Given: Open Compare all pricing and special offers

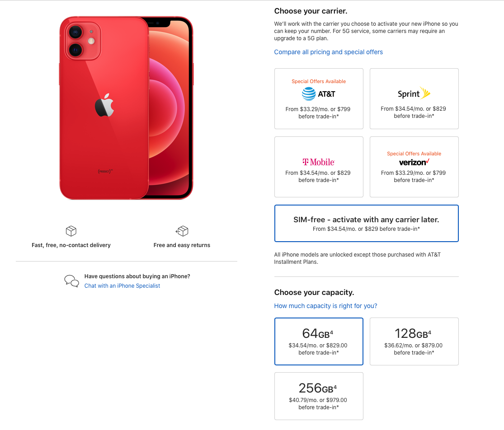Looking at the screenshot, I should 328,52.
